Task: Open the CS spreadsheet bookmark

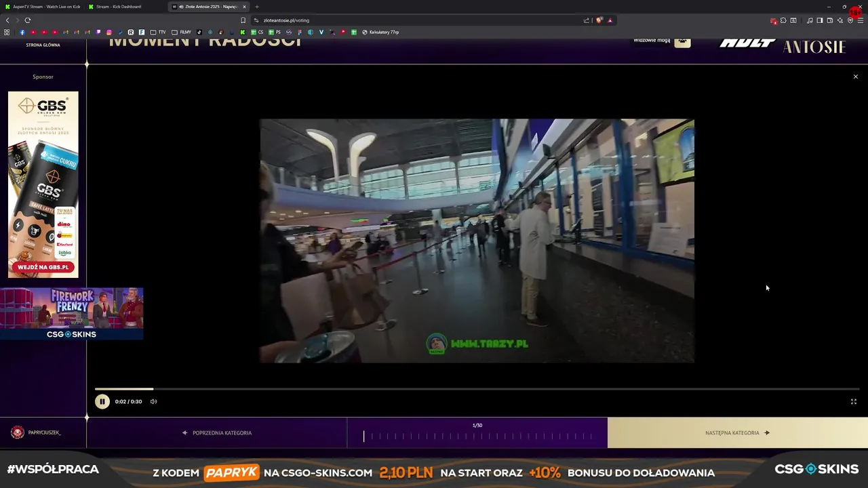Action: tap(257, 32)
